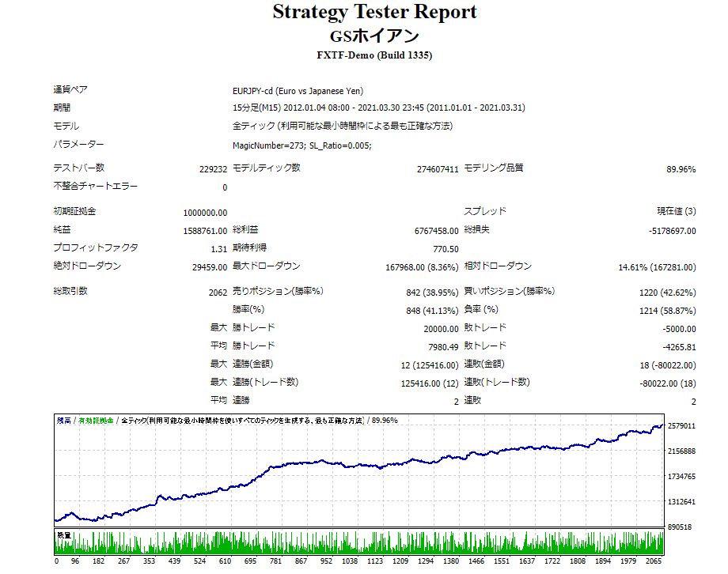Select the average winning trade 7980.49
Screen dimensions: 728x574
coord(443,347)
